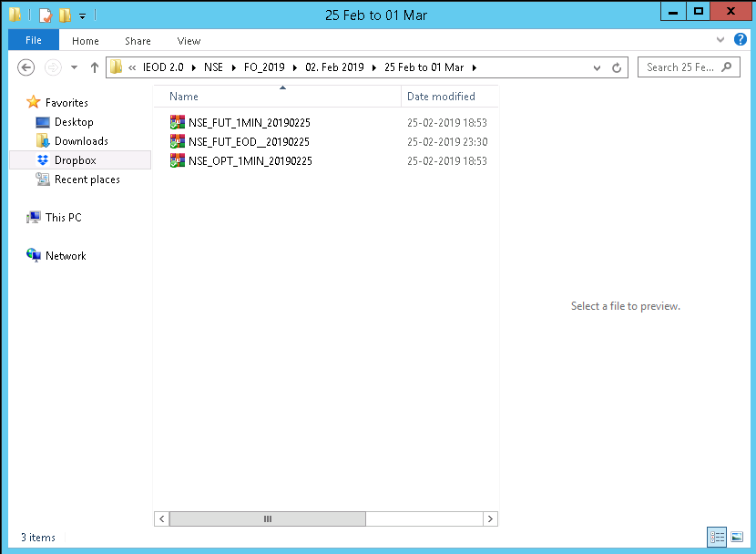Select file NSE_FUT_EOD__20190225

coord(249,142)
